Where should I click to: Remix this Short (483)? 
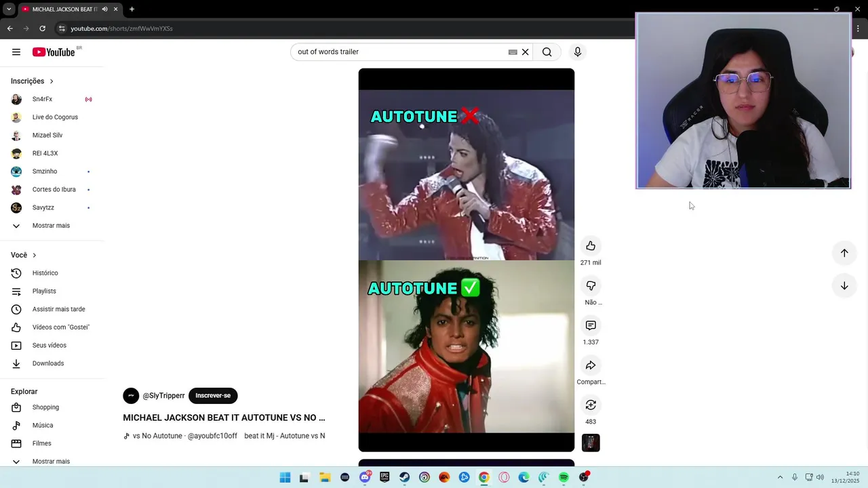tap(591, 405)
